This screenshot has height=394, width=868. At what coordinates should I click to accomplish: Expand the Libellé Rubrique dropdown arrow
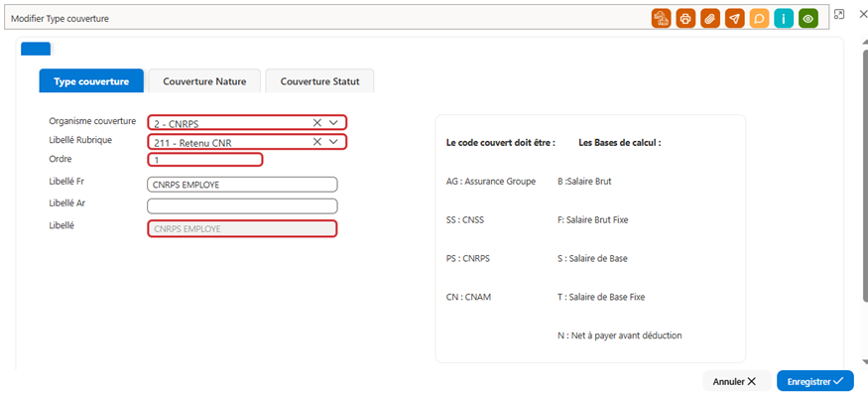pyautogui.click(x=333, y=142)
